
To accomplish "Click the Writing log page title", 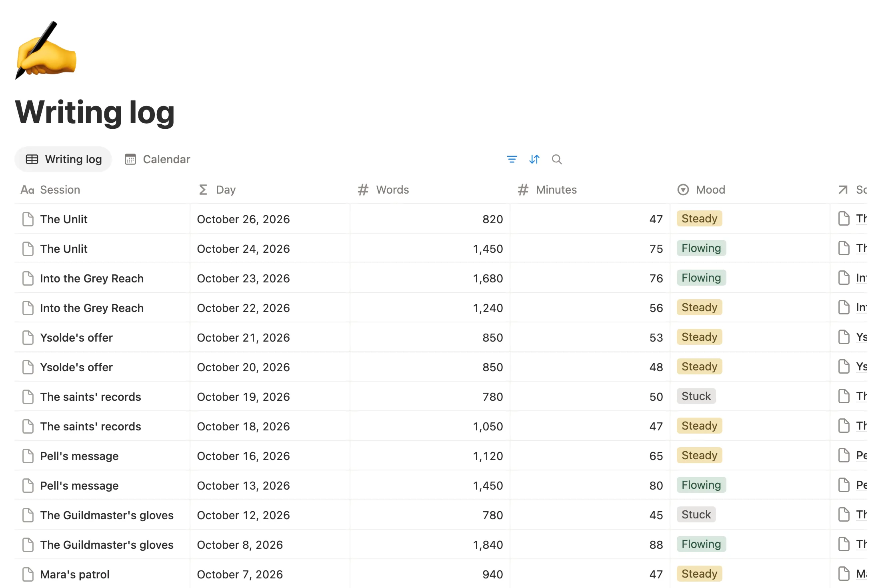I will (x=95, y=112).
